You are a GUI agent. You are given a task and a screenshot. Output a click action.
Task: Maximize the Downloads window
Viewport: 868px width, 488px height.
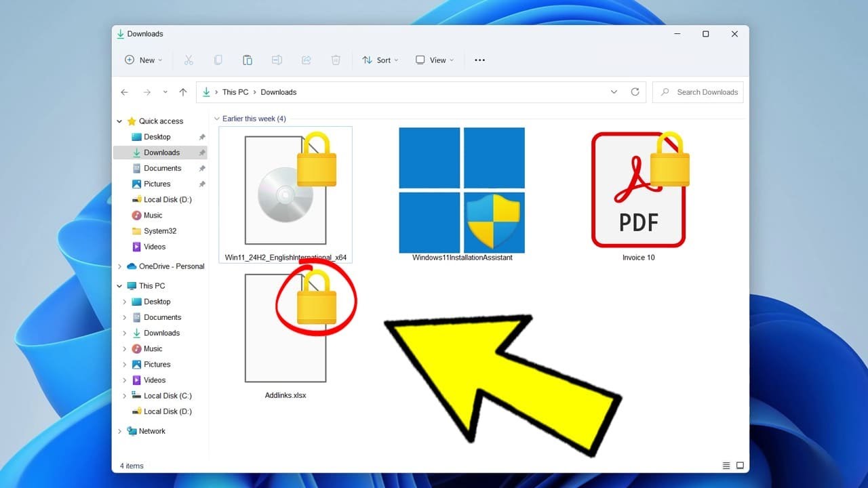705,34
